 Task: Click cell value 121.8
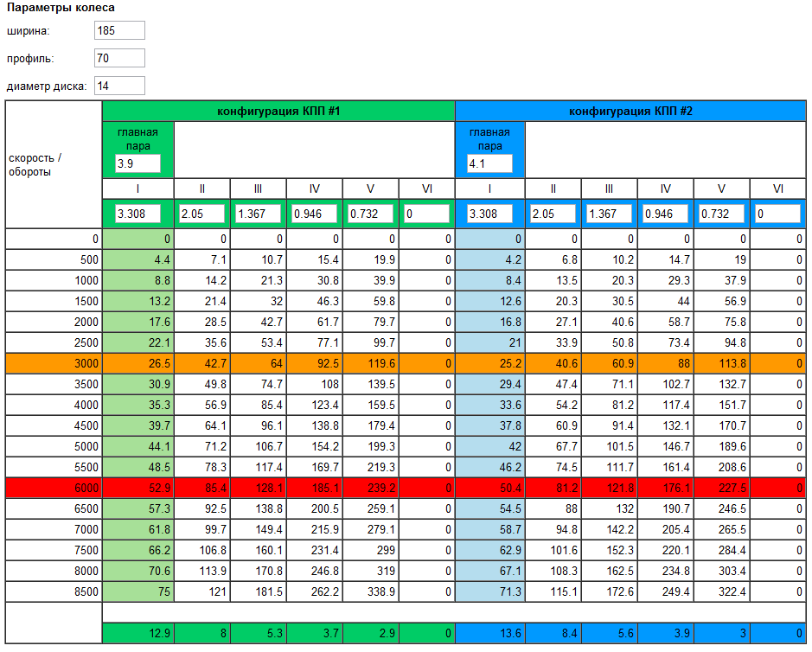[x=610, y=488]
